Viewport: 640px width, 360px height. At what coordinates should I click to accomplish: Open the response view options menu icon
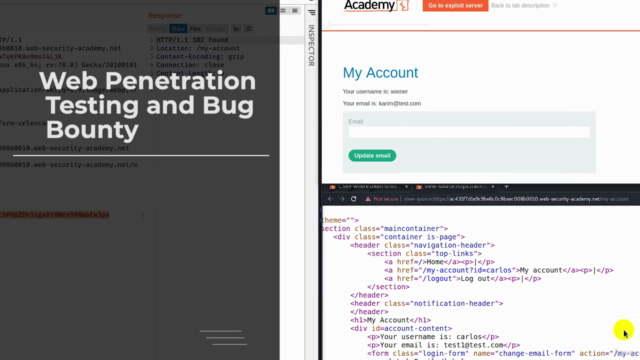coord(249,29)
